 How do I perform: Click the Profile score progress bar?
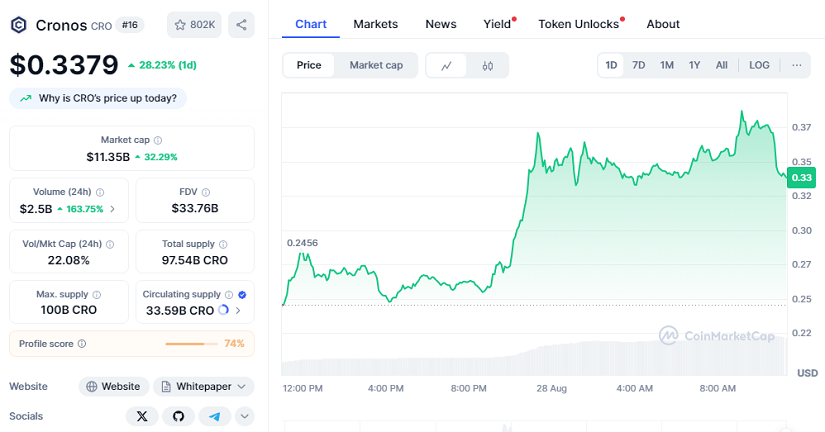click(x=191, y=343)
